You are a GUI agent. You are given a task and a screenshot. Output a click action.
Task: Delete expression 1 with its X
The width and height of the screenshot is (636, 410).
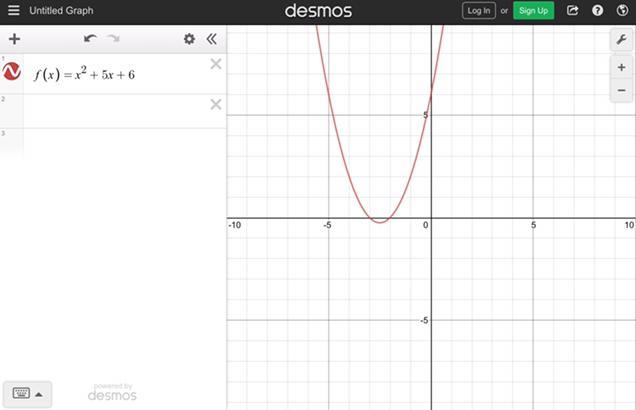pos(216,64)
